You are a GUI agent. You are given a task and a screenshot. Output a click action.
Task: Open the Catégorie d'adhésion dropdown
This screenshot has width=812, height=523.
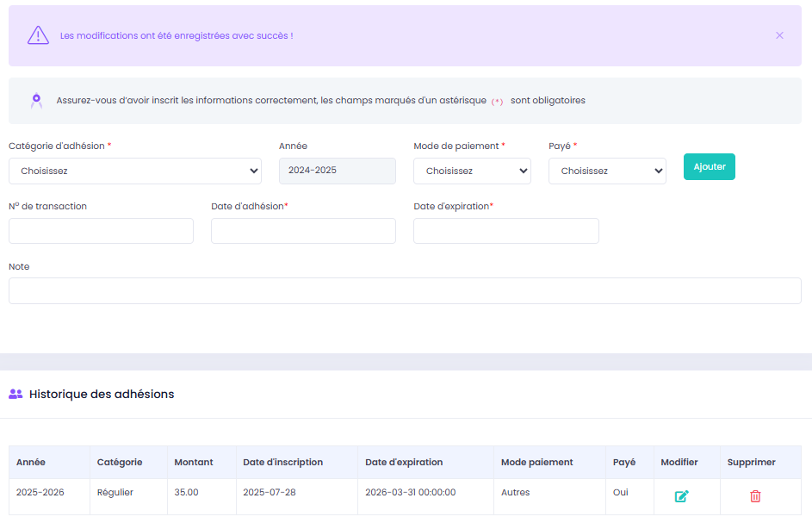tap(135, 171)
